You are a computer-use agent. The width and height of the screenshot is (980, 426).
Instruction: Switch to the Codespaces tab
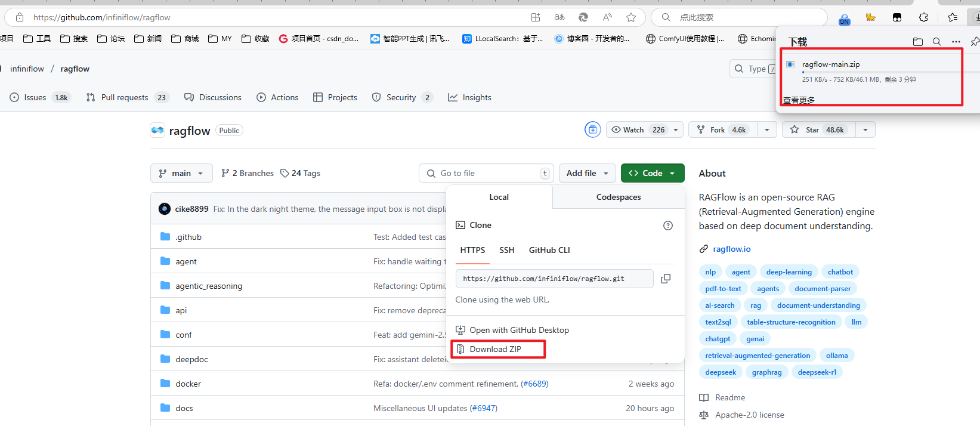click(x=619, y=197)
